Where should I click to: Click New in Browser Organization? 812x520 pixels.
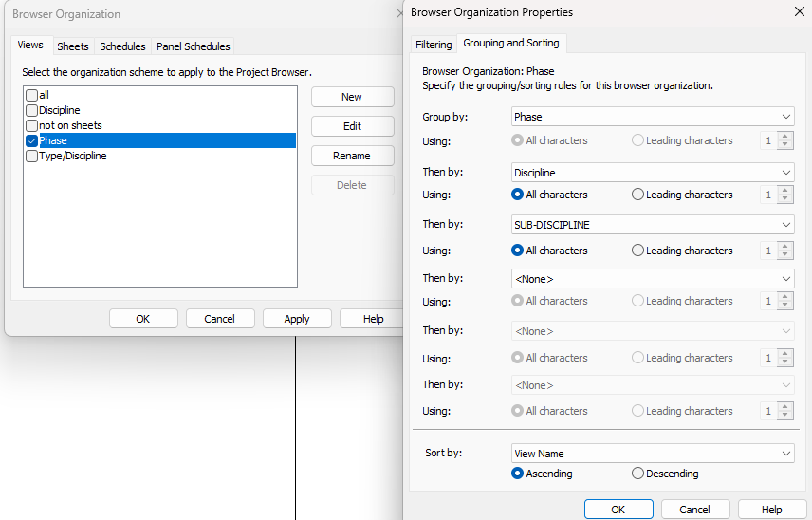coord(352,97)
